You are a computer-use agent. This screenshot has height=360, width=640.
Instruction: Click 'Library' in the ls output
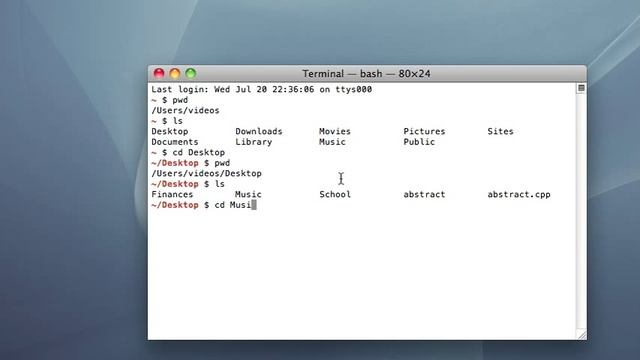pyautogui.click(x=253, y=142)
